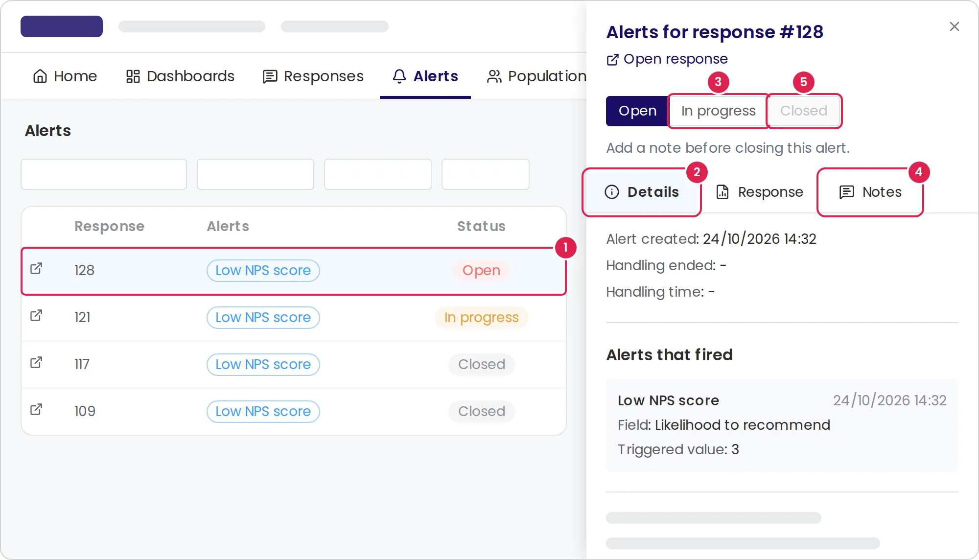Click the fourth filter field under Alerts
Viewport: 979px width, 560px height.
click(x=486, y=174)
